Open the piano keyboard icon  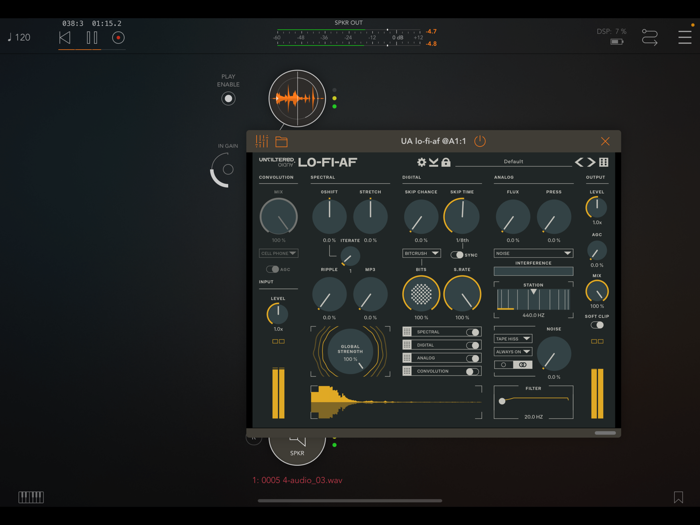(x=31, y=497)
